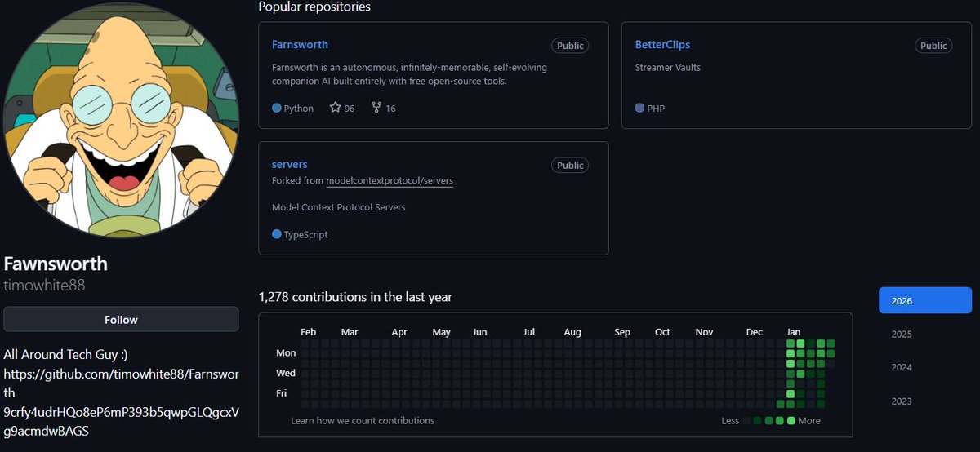Open the servers repository link

pyautogui.click(x=290, y=164)
